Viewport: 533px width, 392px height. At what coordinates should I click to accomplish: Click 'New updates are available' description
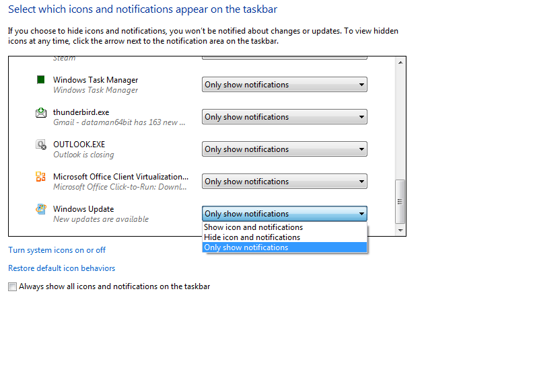coord(101,219)
